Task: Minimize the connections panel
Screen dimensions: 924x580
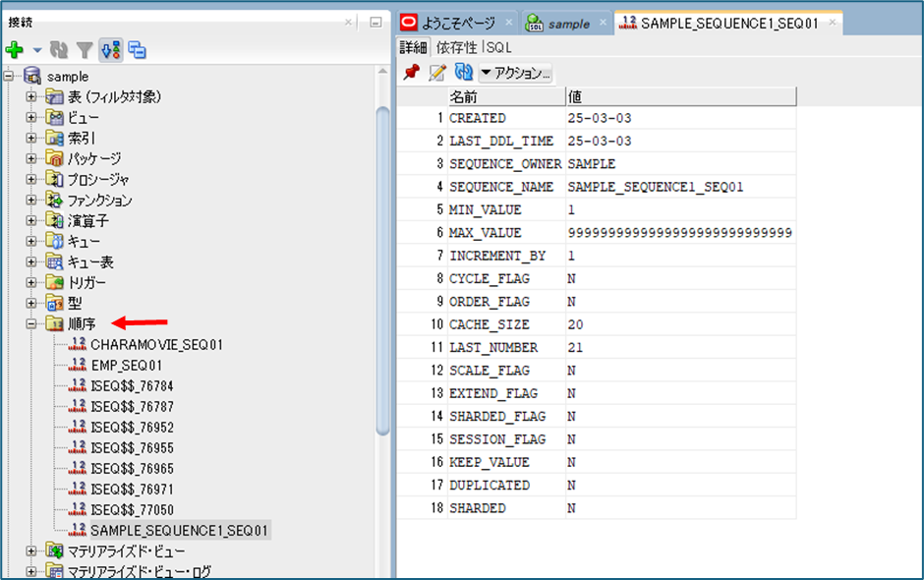Action: (x=375, y=22)
